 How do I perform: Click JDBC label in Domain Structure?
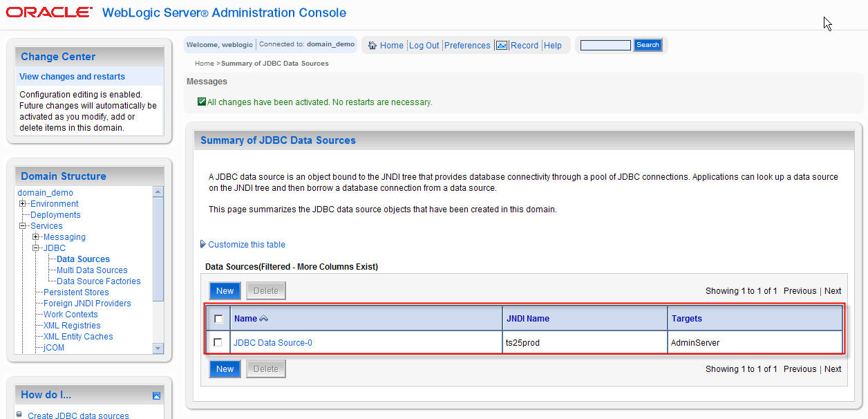55,248
